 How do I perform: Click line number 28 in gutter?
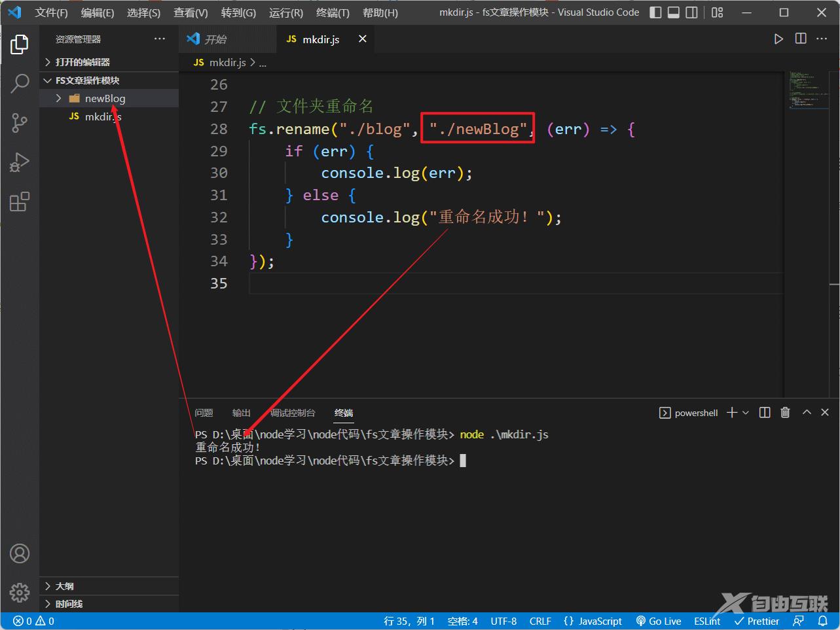[219, 129]
